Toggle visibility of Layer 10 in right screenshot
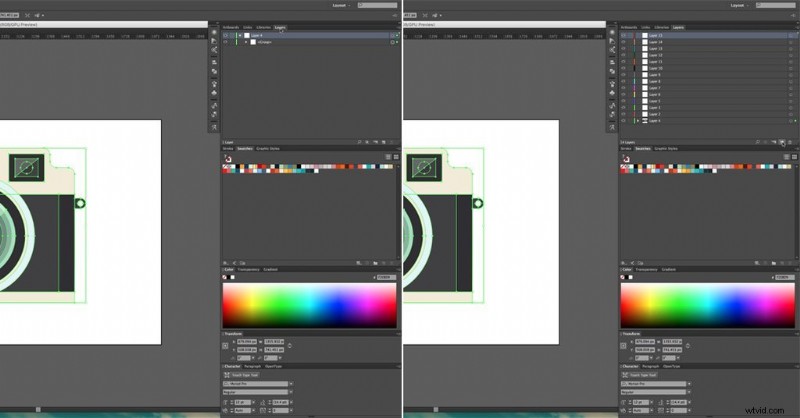Image resolution: width=800 pixels, height=418 pixels. (623, 68)
